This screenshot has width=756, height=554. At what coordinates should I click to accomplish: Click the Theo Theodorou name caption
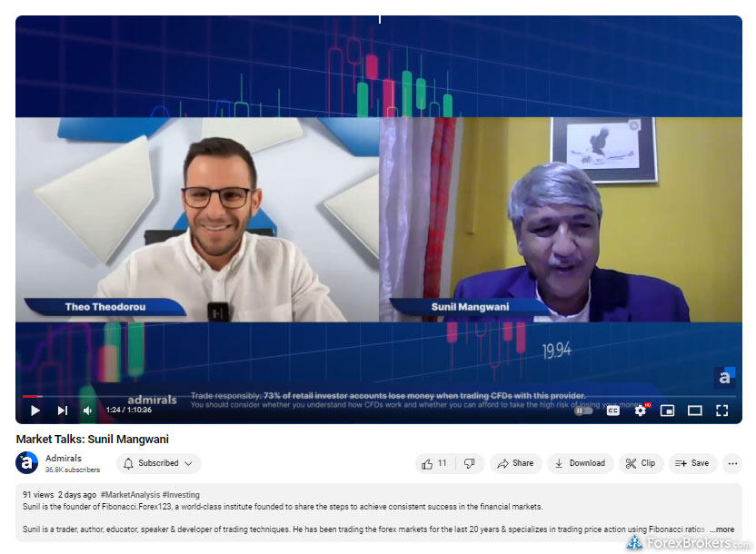point(105,307)
